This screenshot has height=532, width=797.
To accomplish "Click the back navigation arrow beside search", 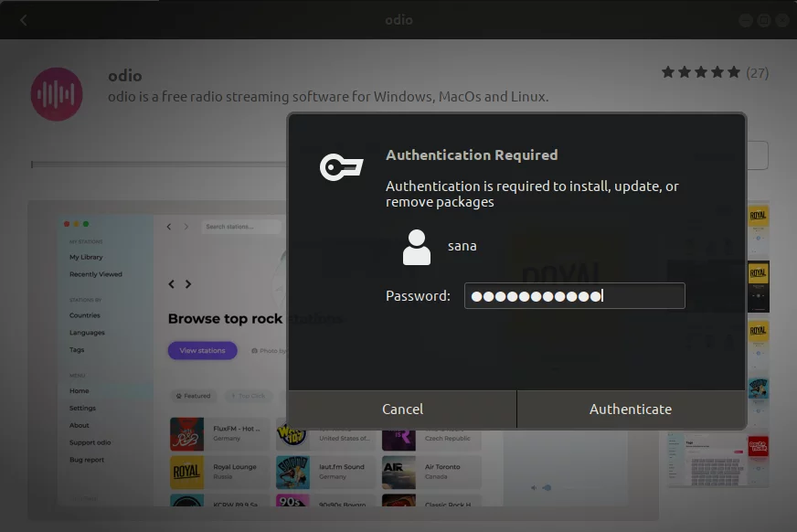I will pyautogui.click(x=169, y=227).
